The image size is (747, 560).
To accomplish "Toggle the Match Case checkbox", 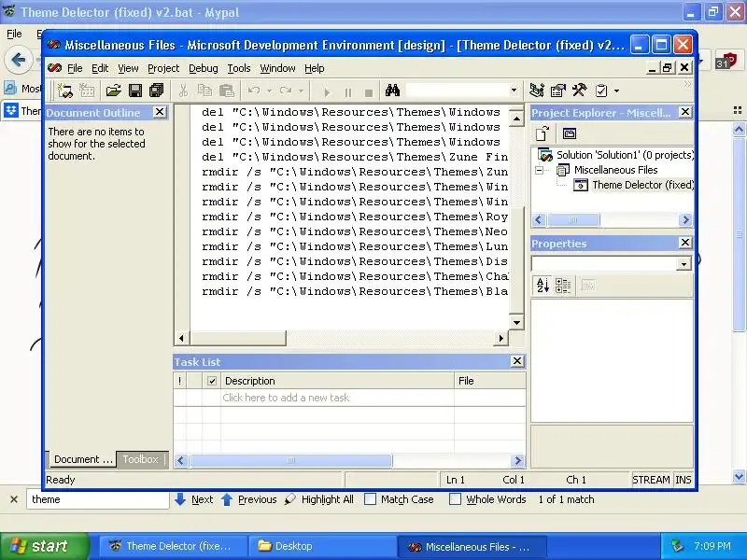I will coord(370,499).
